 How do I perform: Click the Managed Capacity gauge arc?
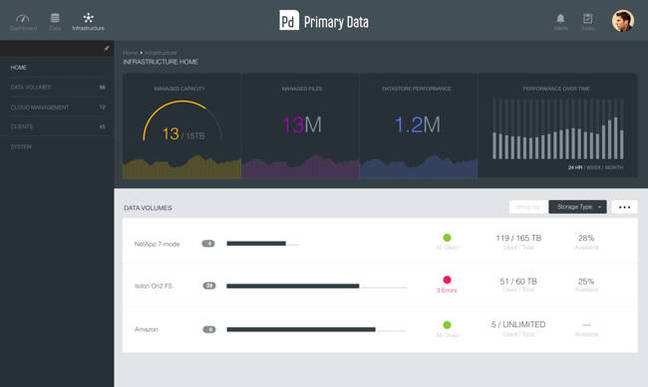tap(182, 120)
